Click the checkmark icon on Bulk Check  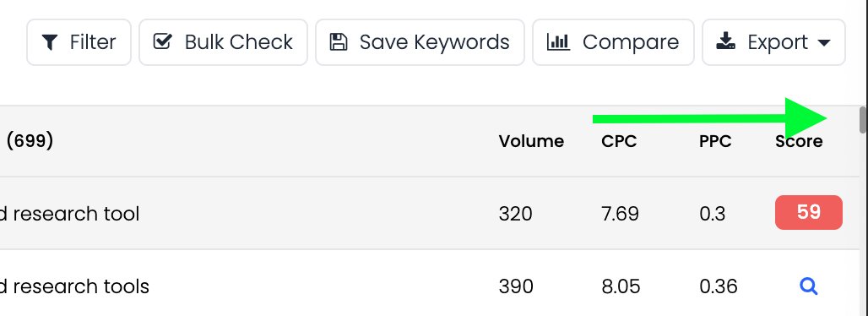pyautogui.click(x=162, y=41)
